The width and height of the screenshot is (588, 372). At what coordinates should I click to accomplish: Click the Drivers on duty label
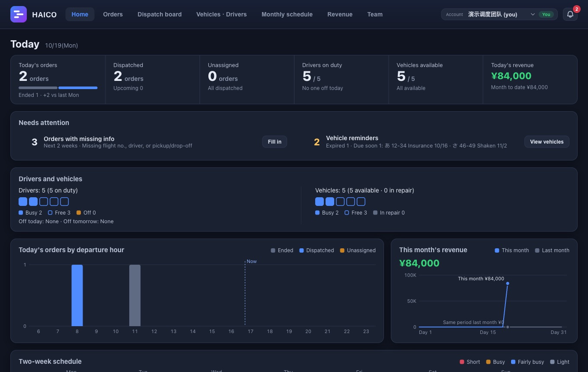(x=322, y=65)
